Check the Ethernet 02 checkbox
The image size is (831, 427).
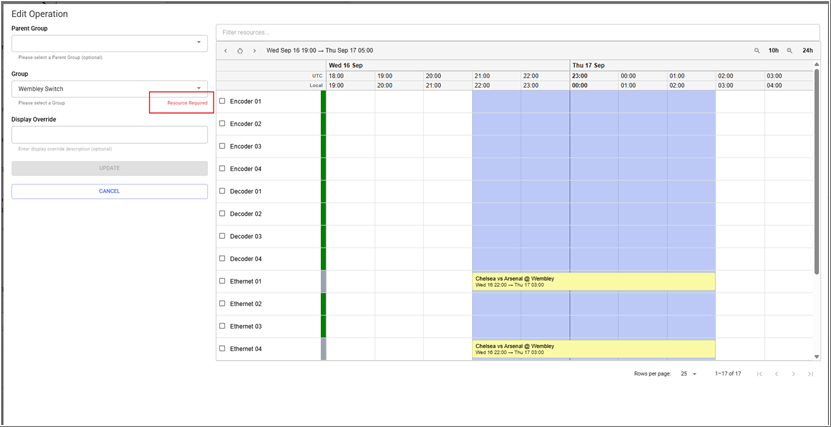tap(222, 304)
